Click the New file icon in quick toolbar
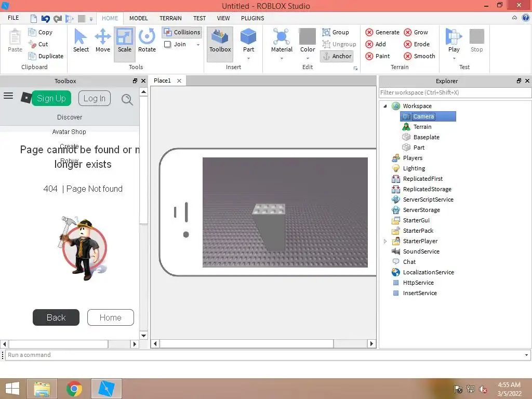Screen dimensions: 532x399 (34, 18)
